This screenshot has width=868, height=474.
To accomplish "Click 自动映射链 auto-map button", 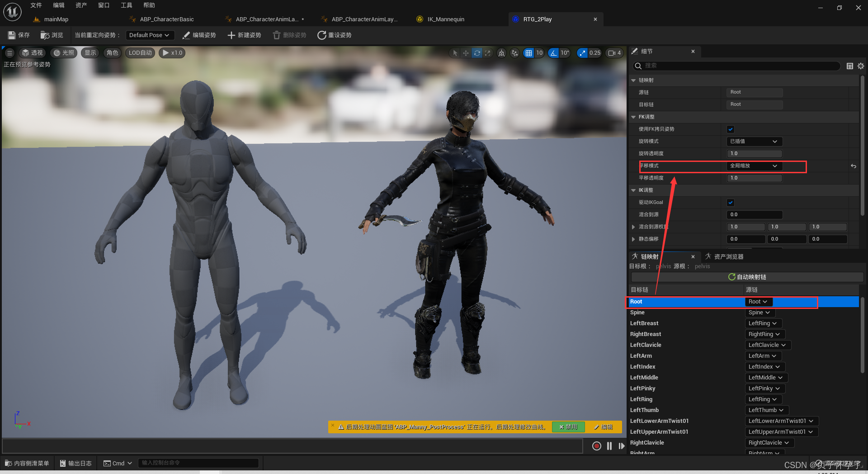I will tap(747, 277).
